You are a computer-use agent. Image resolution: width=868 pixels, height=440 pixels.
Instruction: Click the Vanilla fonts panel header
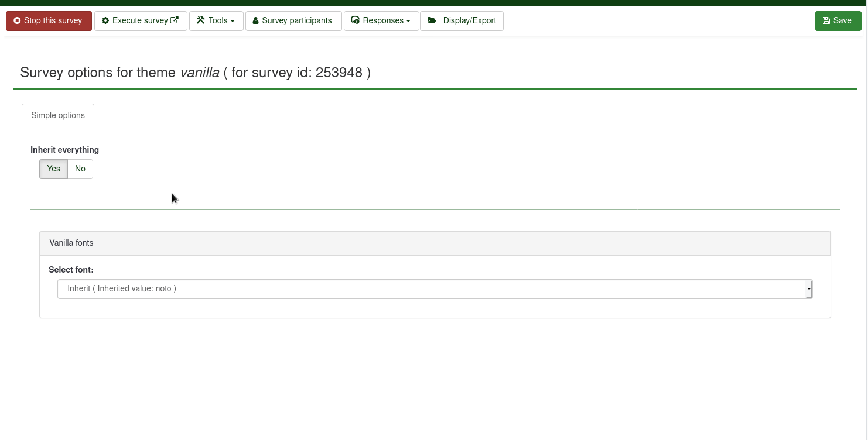pyautogui.click(x=435, y=243)
